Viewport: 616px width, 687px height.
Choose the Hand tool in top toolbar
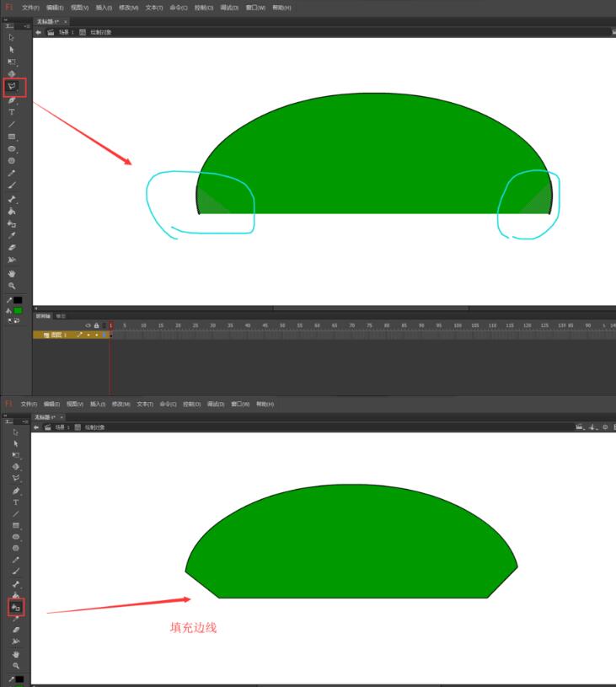[12, 274]
